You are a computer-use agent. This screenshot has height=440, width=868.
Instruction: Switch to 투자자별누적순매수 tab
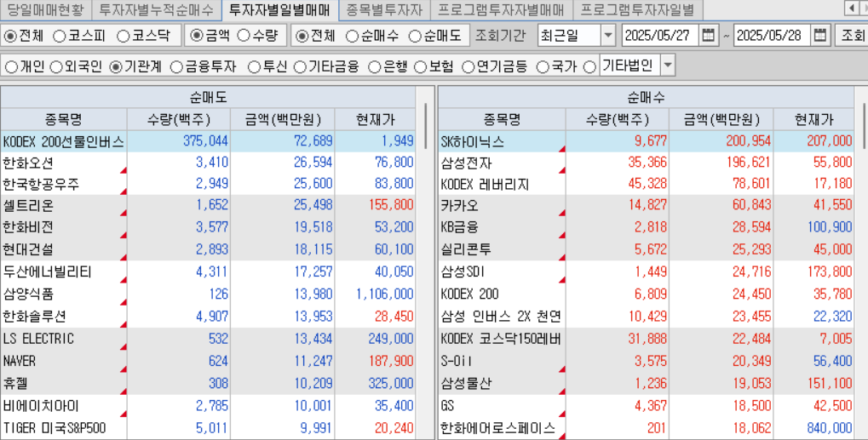(x=156, y=9)
